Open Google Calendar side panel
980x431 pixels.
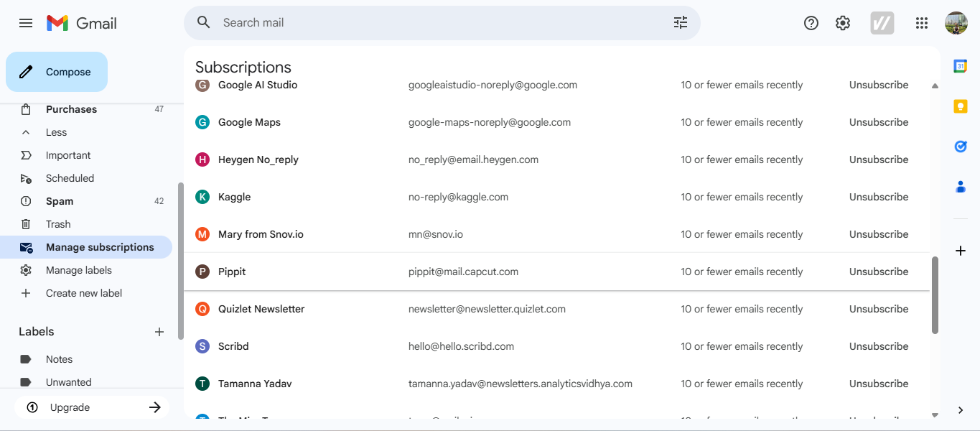961,66
